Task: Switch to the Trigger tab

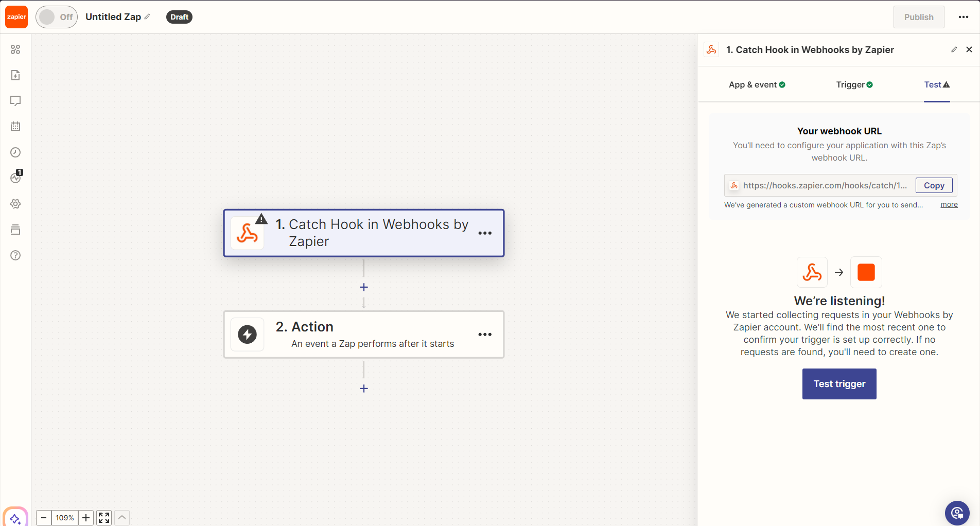Action: (854, 85)
